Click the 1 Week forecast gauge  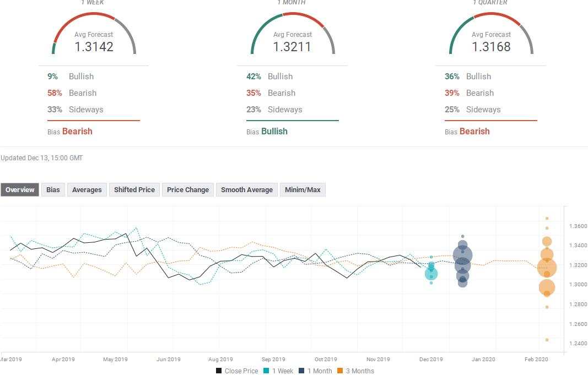(94, 34)
